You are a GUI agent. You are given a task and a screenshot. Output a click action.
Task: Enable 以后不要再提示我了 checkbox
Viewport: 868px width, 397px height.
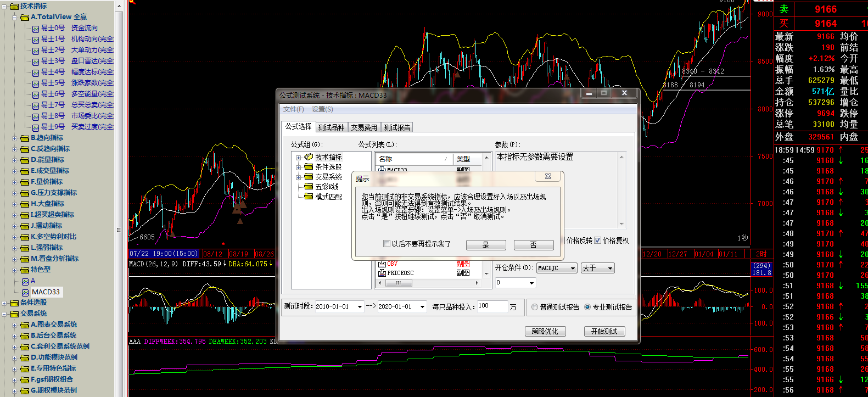coord(387,244)
